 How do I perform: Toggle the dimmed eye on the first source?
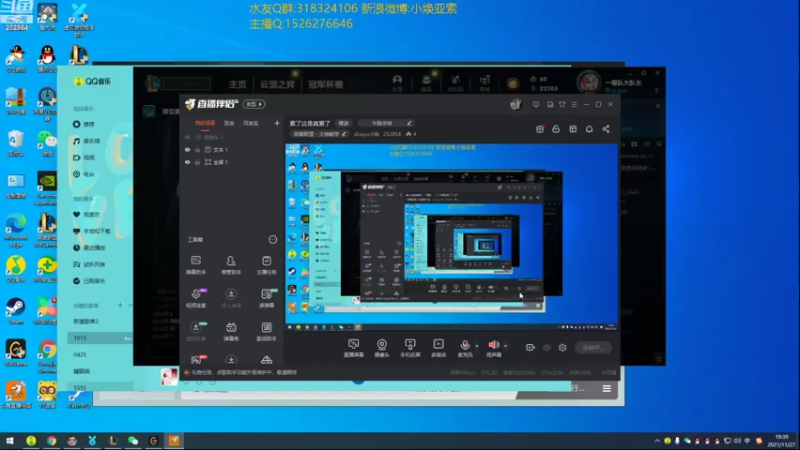tap(187, 137)
